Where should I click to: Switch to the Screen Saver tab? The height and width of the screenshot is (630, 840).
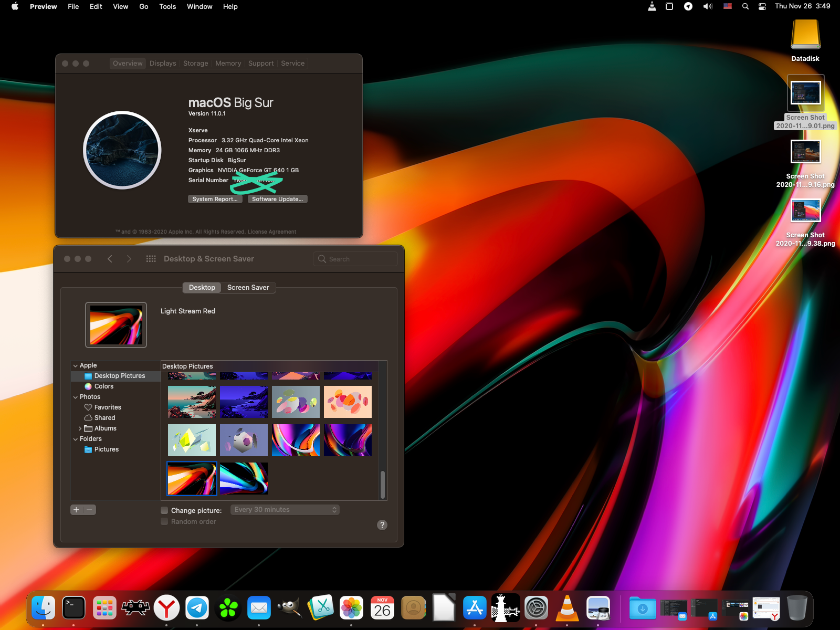tap(248, 288)
